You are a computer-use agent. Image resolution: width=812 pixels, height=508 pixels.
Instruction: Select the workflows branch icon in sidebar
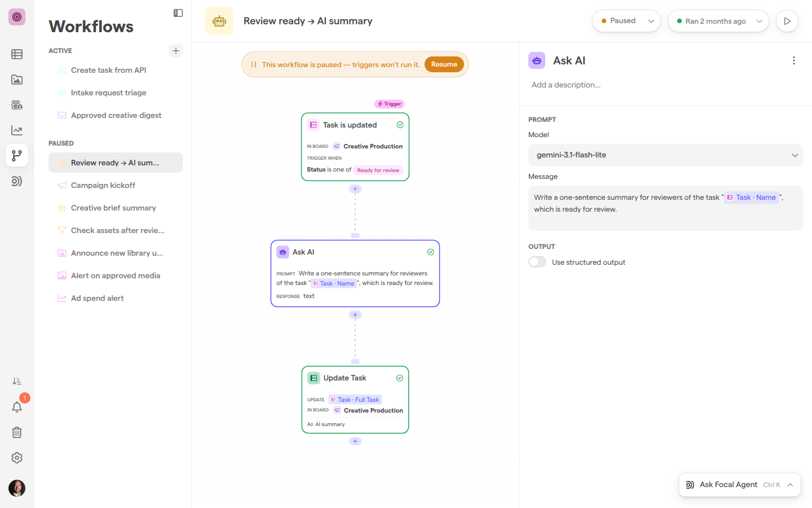pyautogui.click(x=17, y=155)
